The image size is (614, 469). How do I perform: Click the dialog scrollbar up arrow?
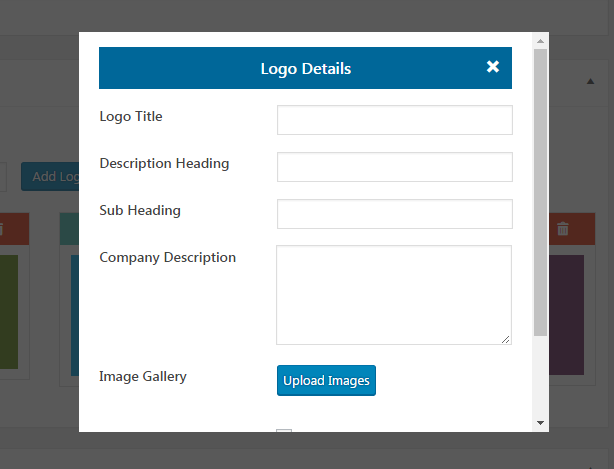(x=540, y=41)
